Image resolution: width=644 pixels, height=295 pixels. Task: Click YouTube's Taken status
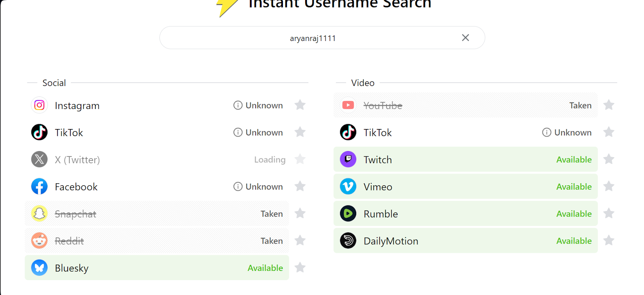tap(580, 105)
